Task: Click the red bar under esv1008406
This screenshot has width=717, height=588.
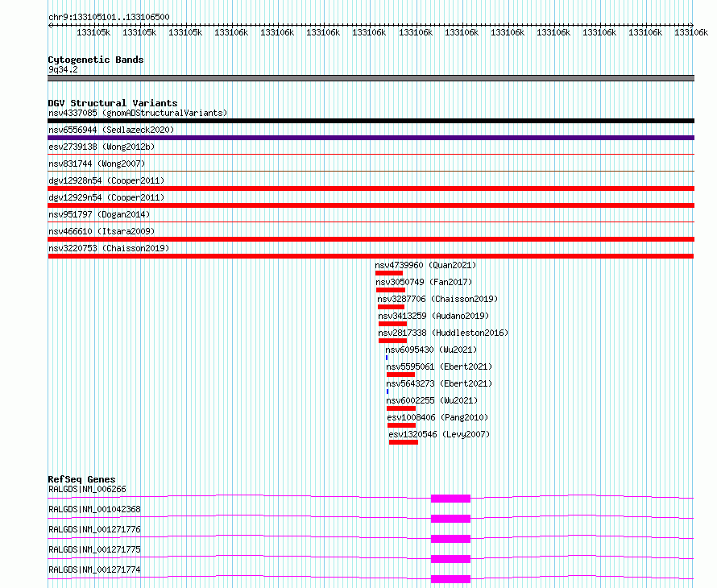Action: (x=401, y=425)
